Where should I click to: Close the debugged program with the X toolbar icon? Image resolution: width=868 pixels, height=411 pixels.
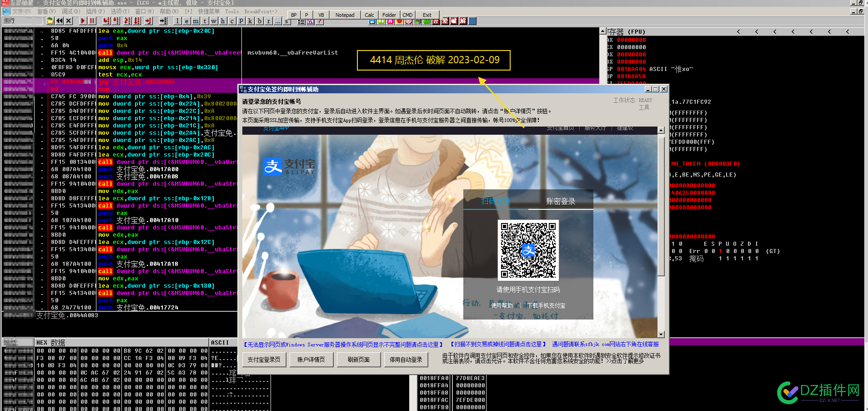click(69, 21)
